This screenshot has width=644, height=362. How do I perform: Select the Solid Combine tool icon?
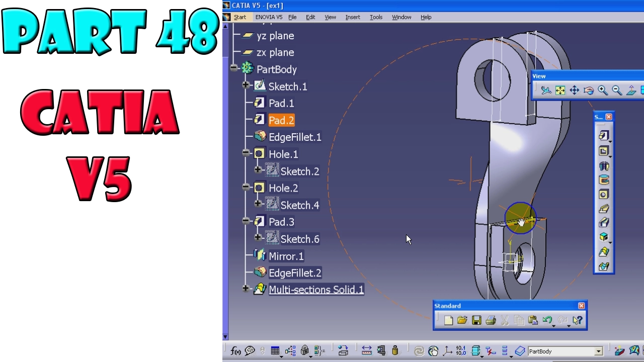tap(604, 237)
